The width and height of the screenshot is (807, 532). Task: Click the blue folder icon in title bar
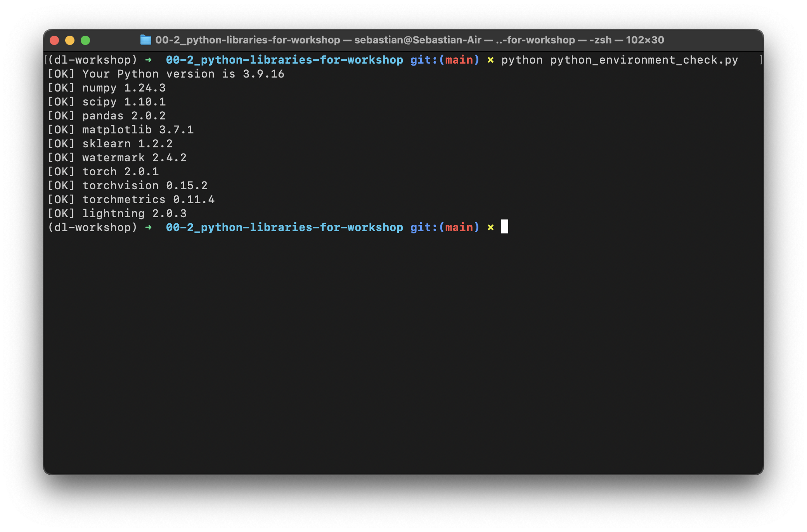145,40
